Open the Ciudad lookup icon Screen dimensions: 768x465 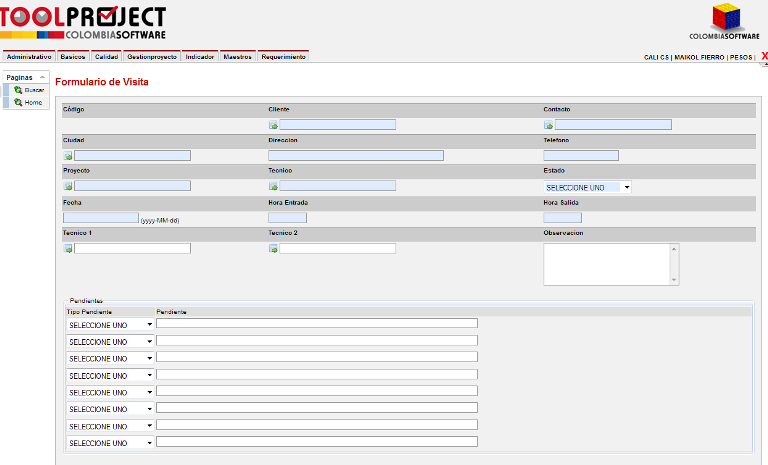click(x=68, y=156)
